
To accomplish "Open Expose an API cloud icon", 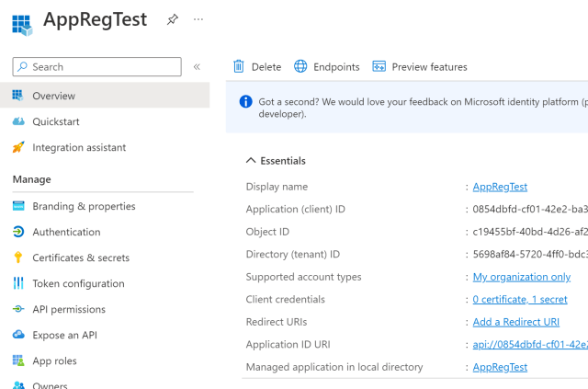I will click(x=18, y=335).
